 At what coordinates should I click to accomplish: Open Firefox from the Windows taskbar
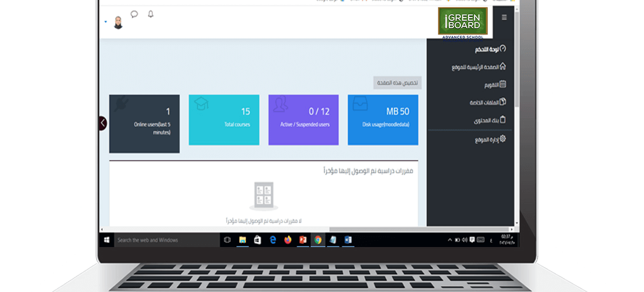[288, 240]
